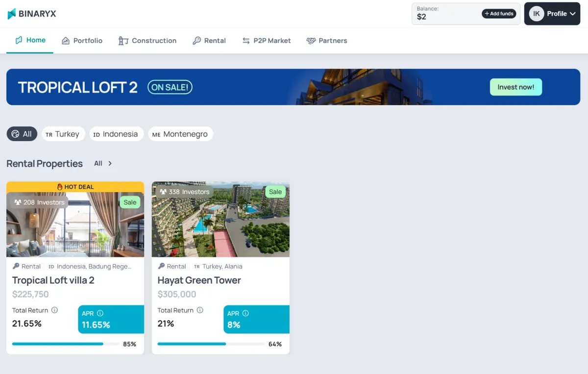Image resolution: width=588 pixels, height=374 pixels.
Task: Open the Portfolio tab
Action: coord(82,41)
